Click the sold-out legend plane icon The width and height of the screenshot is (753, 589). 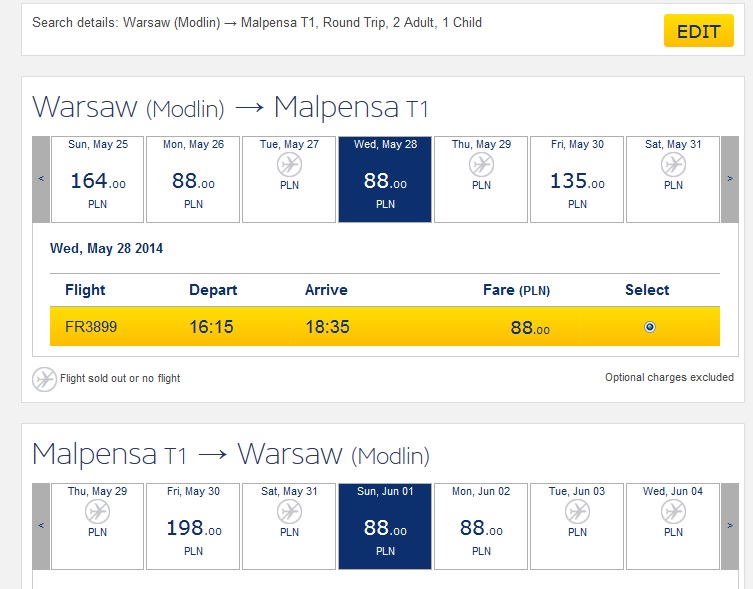coord(44,380)
